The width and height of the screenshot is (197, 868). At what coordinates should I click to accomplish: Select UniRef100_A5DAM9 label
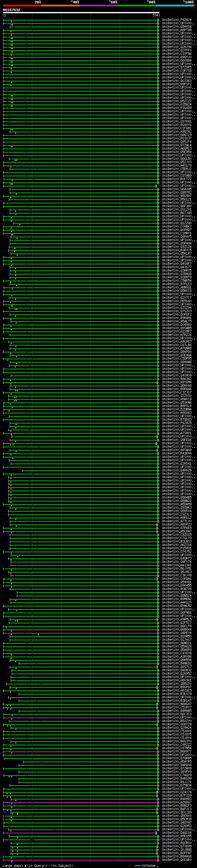pos(177,504)
